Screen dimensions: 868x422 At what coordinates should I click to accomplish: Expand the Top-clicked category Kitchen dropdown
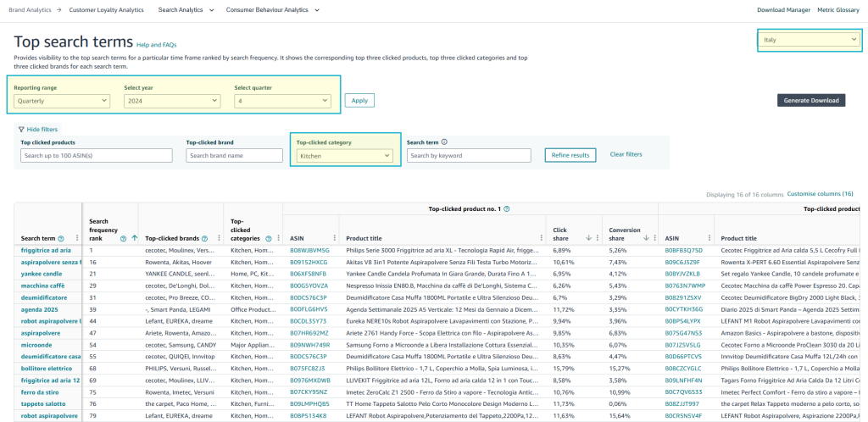[344, 156]
